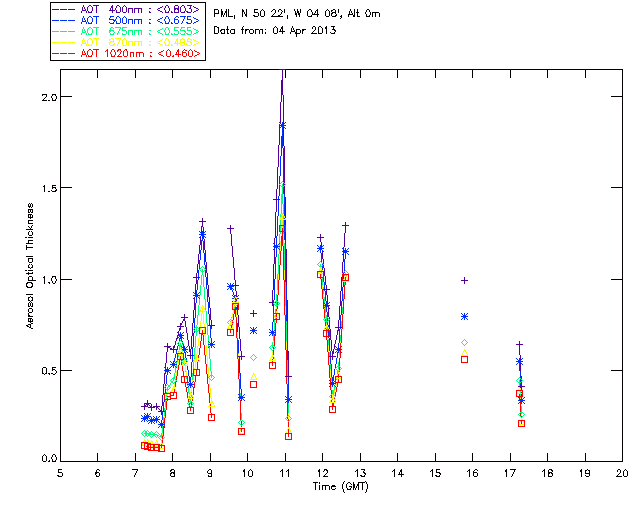
Task: Click the x-axis tick label 18
Action: (547, 473)
